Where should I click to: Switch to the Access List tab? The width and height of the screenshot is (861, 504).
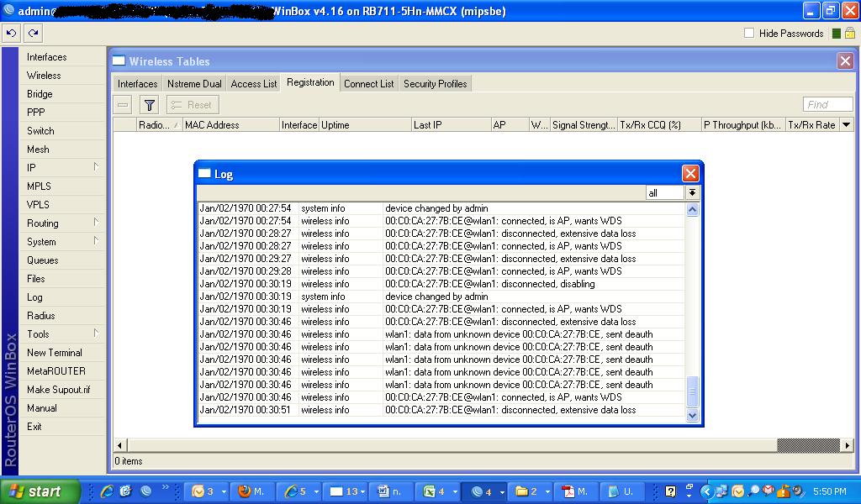[x=254, y=83]
